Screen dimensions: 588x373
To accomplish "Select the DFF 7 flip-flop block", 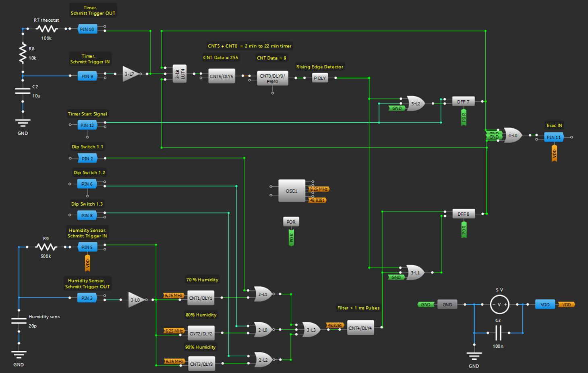I will pyautogui.click(x=463, y=102).
